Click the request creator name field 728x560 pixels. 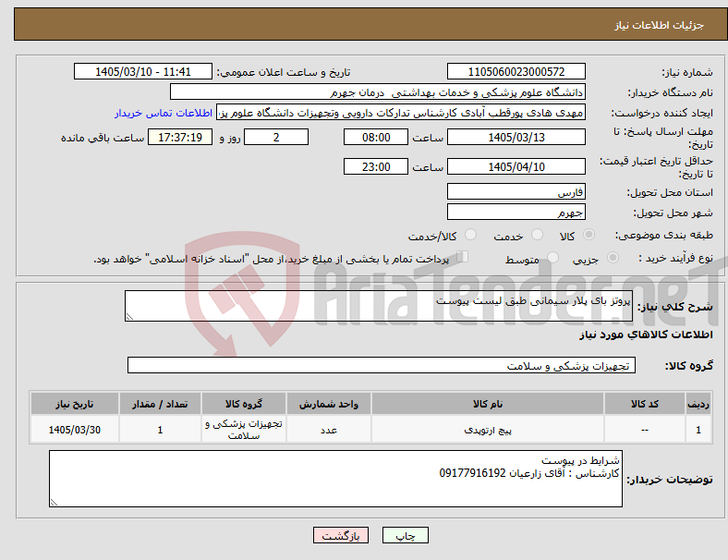pos(401,113)
